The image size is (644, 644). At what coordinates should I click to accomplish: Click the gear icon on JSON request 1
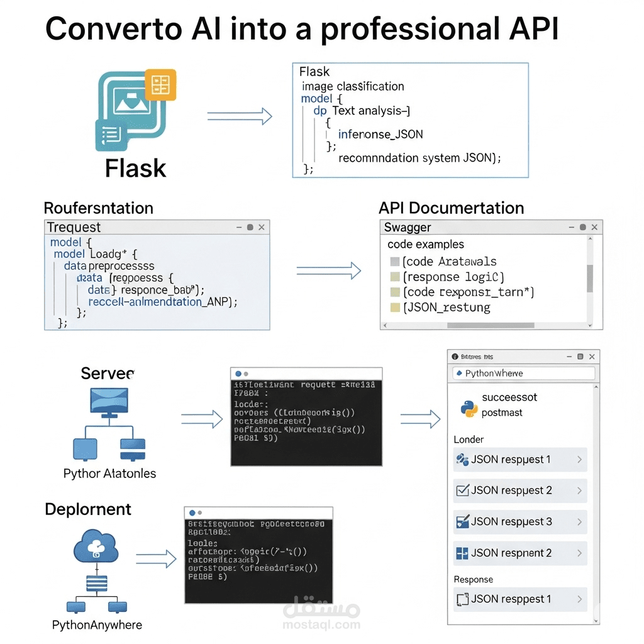pyautogui.click(x=464, y=460)
